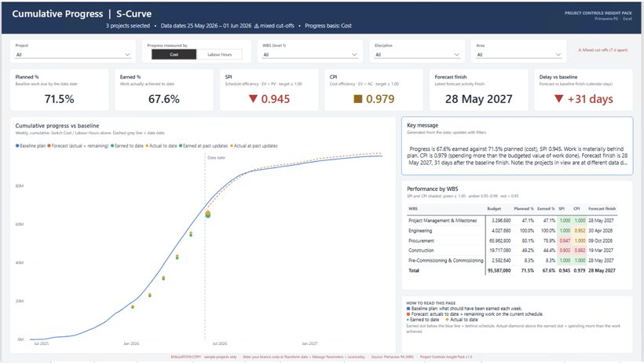This screenshot has width=644, height=363.
Task: Click the 'Jul 2026' x-axis label
Action: pos(220,343)
